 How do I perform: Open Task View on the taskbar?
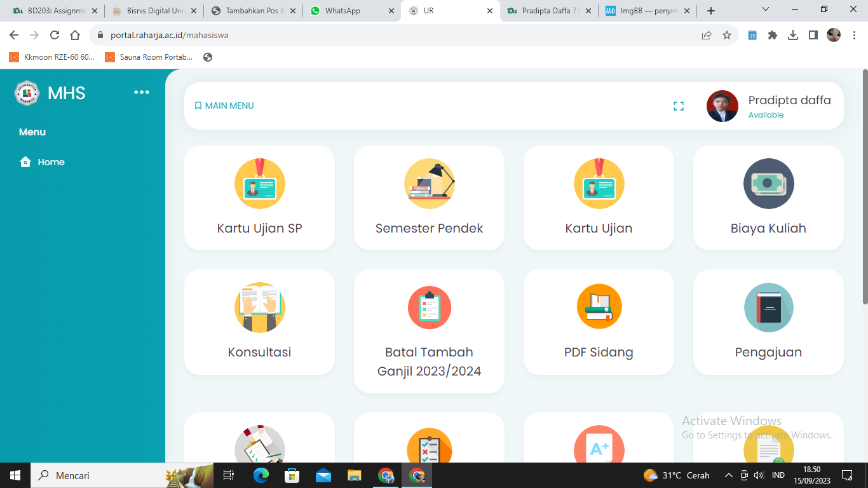pos(229,475)
